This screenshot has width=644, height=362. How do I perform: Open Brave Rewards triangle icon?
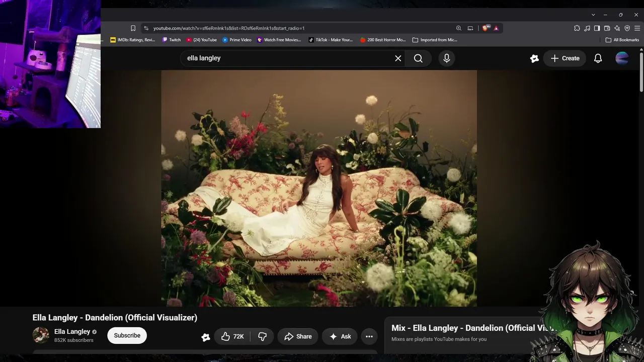click(496, 28)
